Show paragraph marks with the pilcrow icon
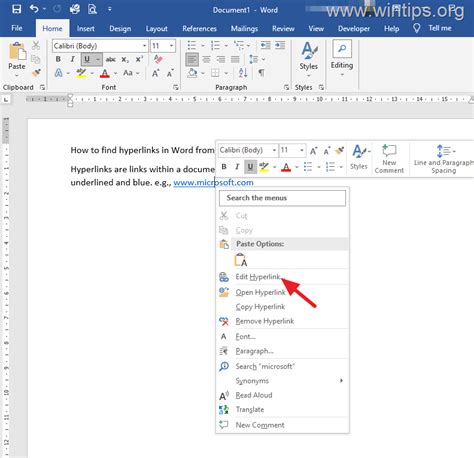 pos(262,73)
